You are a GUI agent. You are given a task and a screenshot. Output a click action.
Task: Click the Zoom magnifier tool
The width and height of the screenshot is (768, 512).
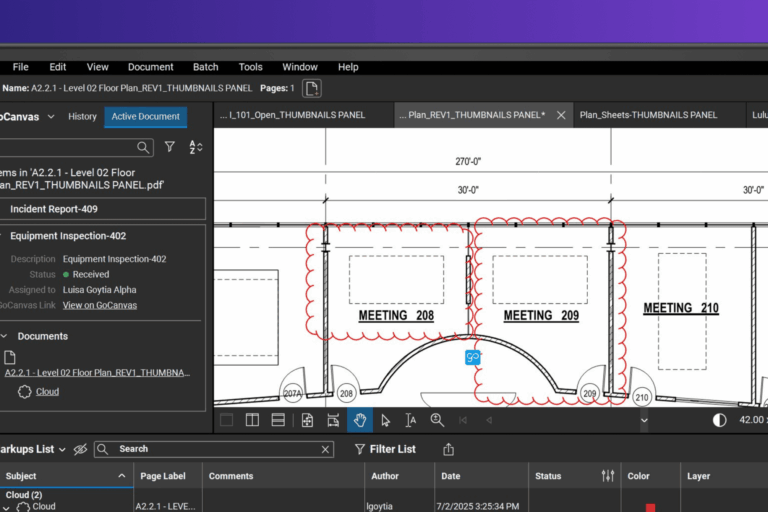(x=437, y=420)
